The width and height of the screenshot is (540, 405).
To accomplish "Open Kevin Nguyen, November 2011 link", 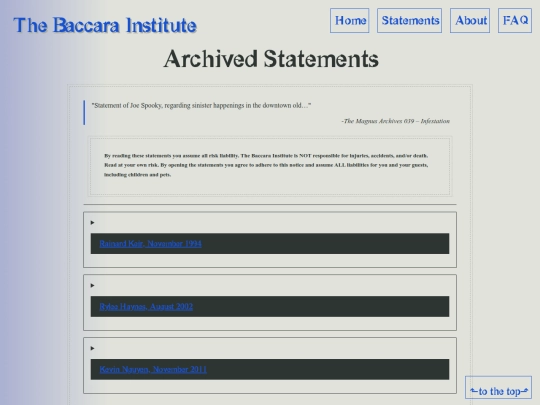I will [153, 370].
